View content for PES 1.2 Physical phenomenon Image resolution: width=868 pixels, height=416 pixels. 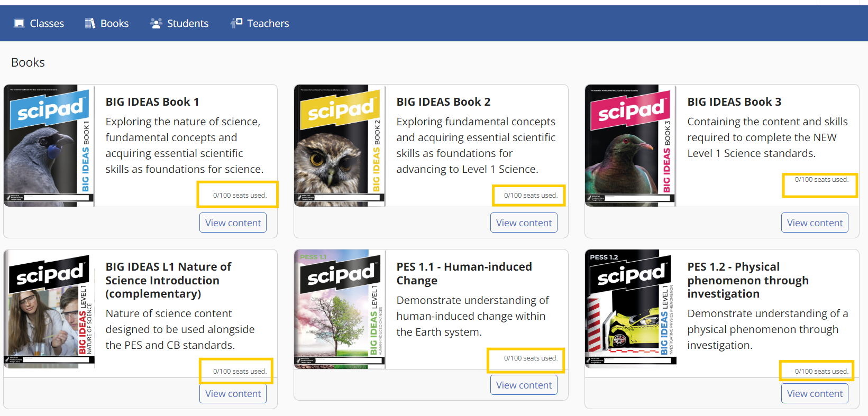[815, 393]
